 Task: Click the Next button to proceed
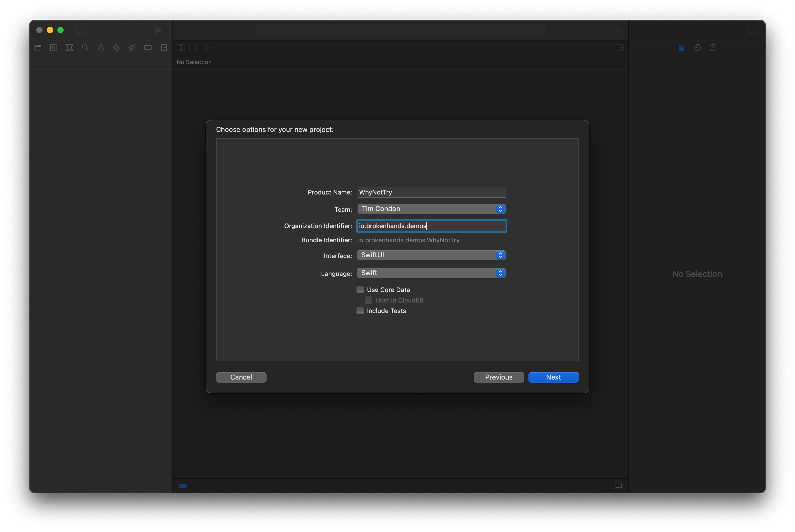pos(553,377)
